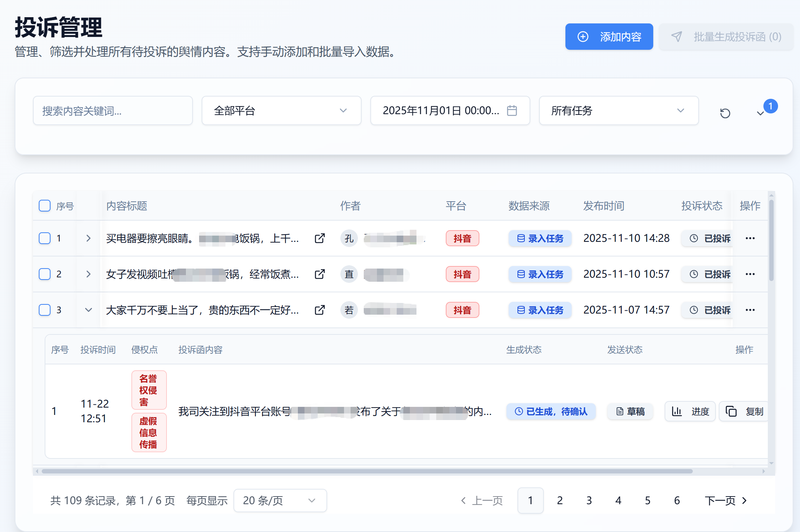
Task: Open external link icon for row 2
Action: pyautogui.click(x=319, y=274)
